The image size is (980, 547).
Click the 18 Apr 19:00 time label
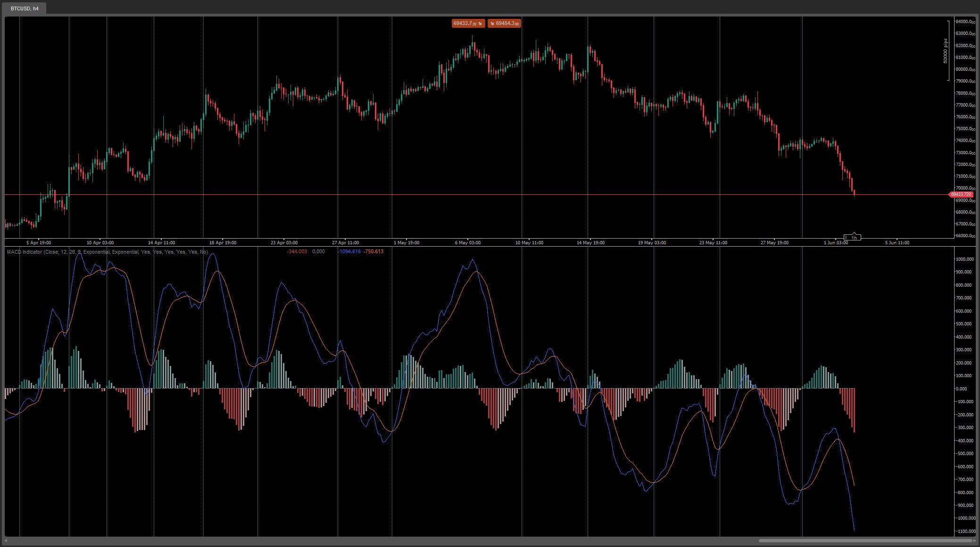tap(223, 243)
